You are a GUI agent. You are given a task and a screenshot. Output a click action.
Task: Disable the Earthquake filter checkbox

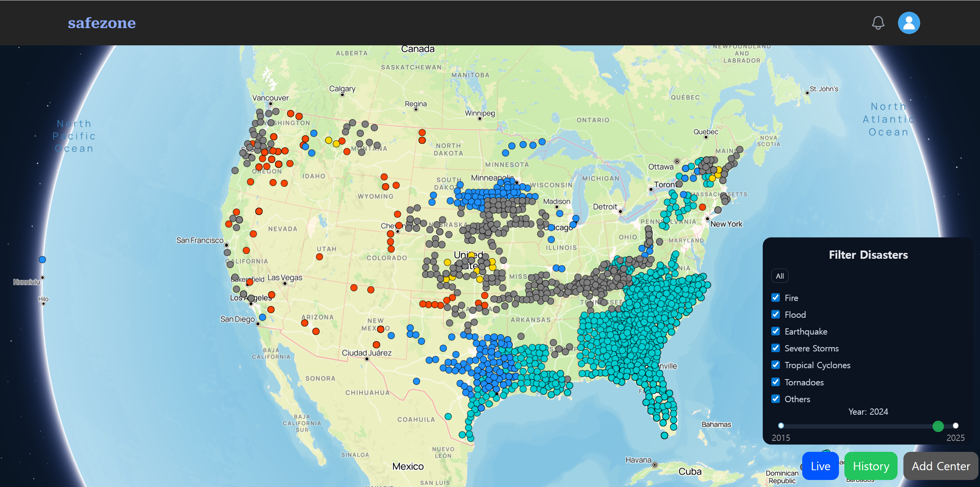[x=776, y=331]
